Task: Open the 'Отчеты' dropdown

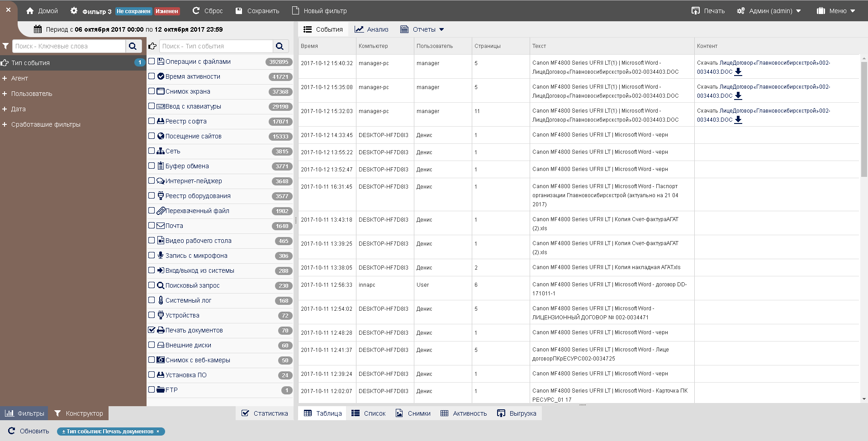Action: click(422, 29)
